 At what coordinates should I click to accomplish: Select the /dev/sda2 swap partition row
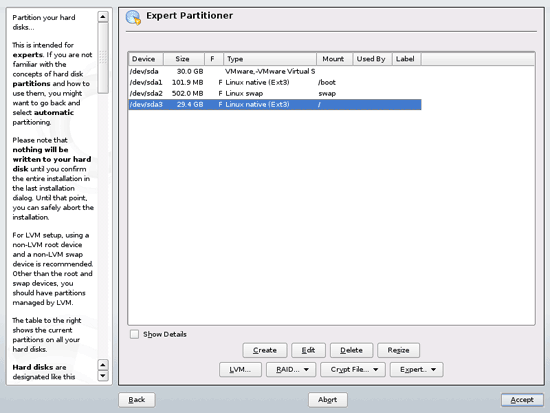click(275, 93)
